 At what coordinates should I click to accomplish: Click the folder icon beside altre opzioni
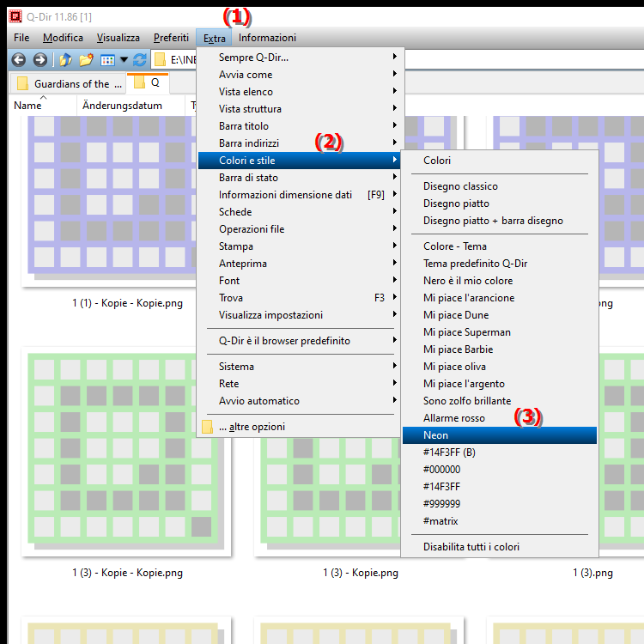pos(208,427)
